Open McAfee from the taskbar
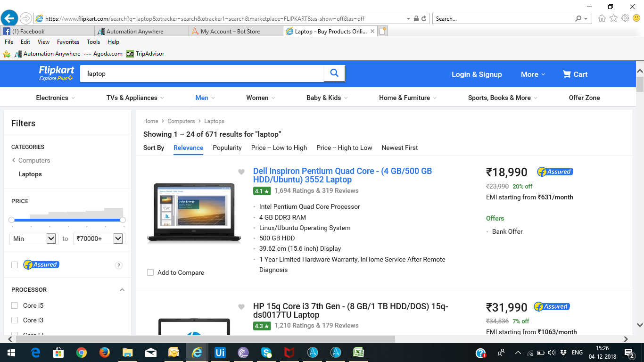Viewport: 644px width, 362px height. (289, 353)
